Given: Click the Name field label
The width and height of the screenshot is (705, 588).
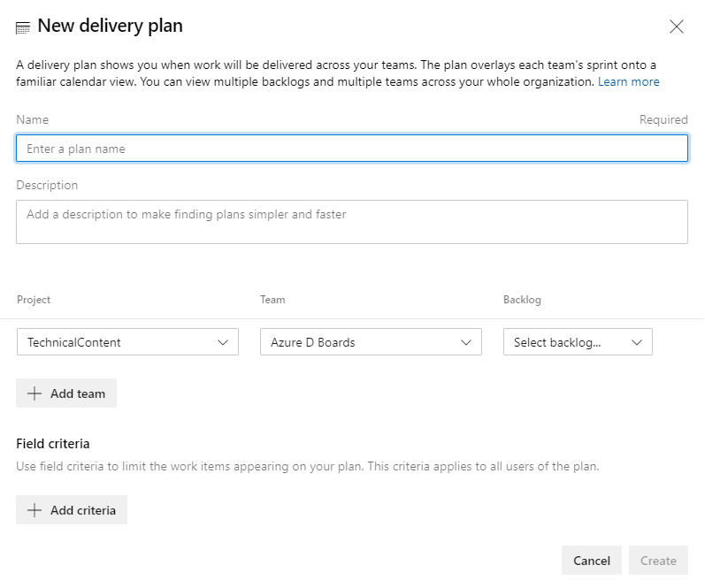Looking at the screenshot, I should 33,119.
